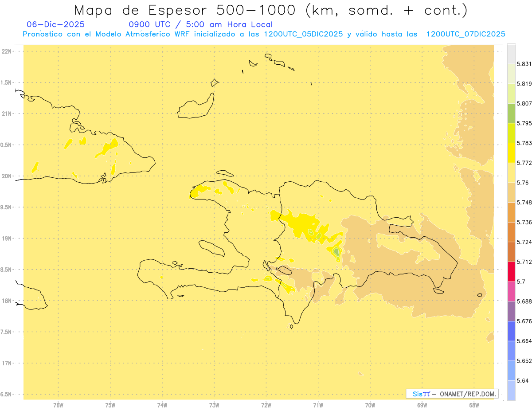Click the colorbar value 5.831
This screenshot has height=411, width=532.
[x=524, y=64]
